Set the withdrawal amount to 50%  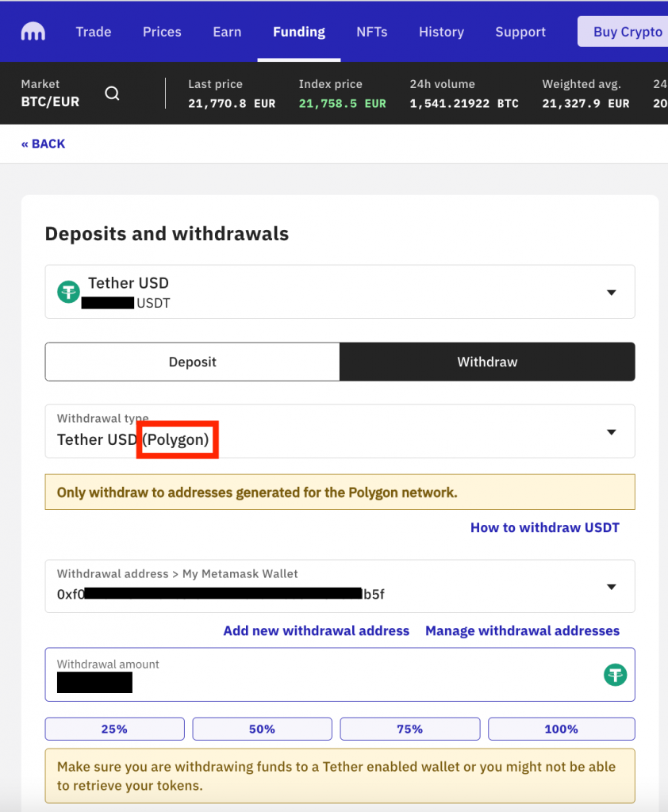pyautogui.click(x=262, y=729)
